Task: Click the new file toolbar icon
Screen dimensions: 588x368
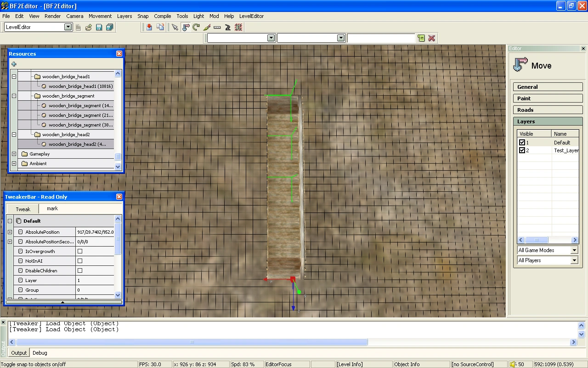Action: (x=78, y=27)
